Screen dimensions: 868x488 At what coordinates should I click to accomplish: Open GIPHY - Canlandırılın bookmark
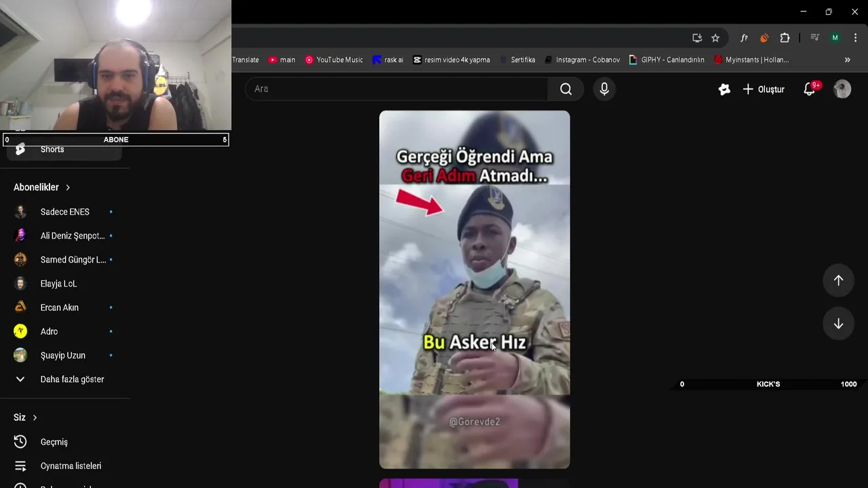(667, 60)
